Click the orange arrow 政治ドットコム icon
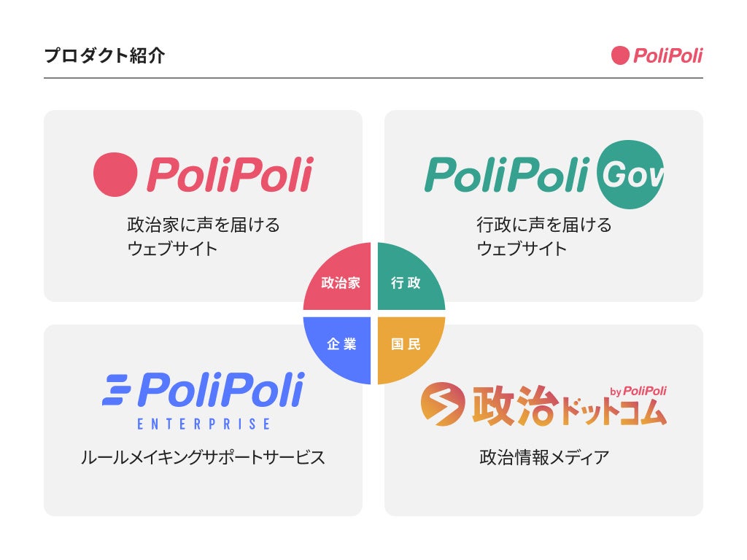This screenshot has height=560, width=747. click(x=442, y=404)
